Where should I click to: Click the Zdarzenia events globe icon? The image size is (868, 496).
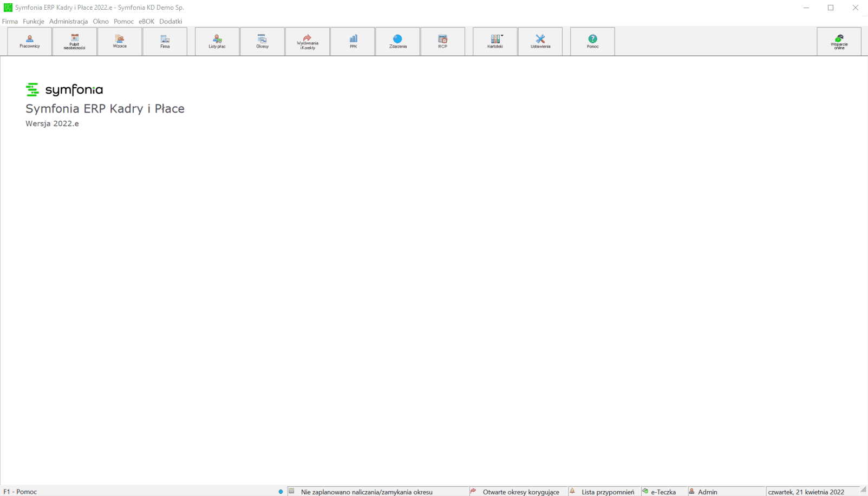[398, 41]
